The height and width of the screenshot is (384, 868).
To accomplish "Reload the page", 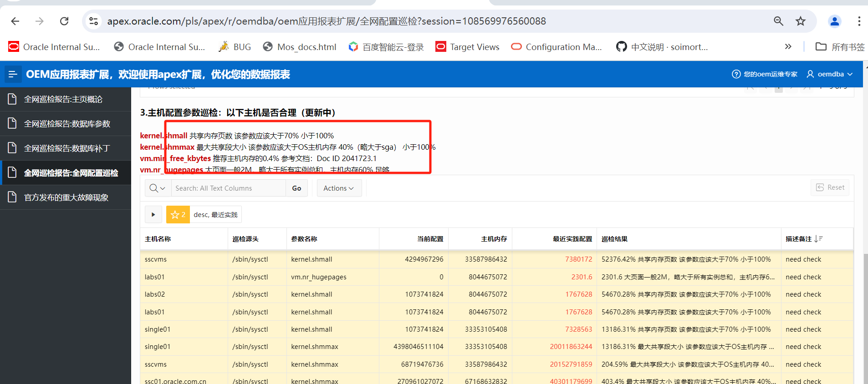I will pyautogui.click(x=64, y=21).
